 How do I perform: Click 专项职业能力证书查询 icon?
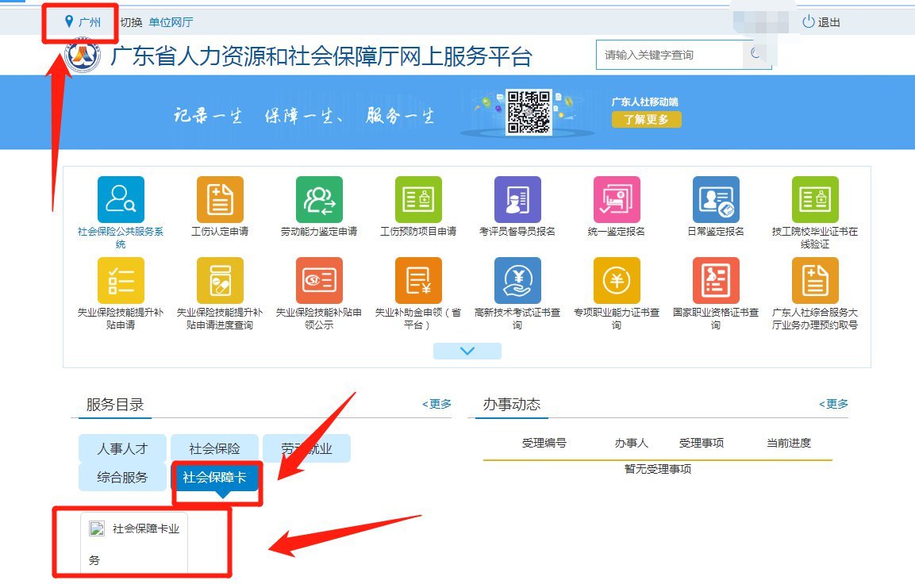pos(617,281)
